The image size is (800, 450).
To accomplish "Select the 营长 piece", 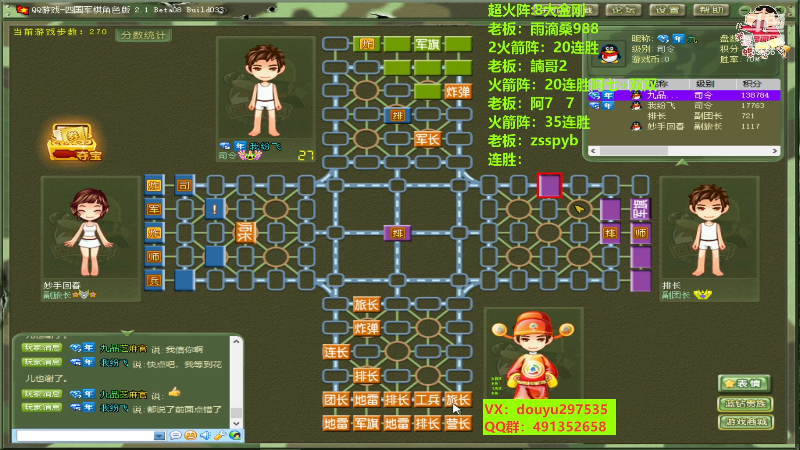I will point(458,423).
